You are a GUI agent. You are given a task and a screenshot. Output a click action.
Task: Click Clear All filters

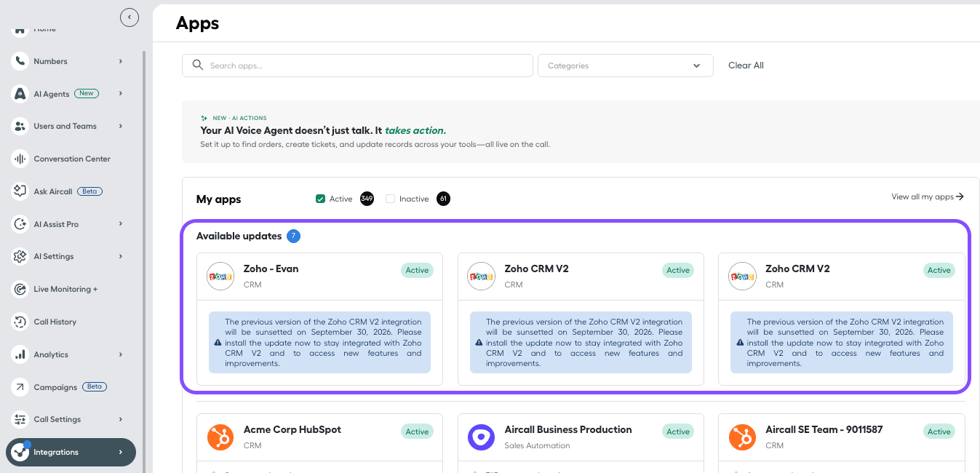tap(746, 65)
